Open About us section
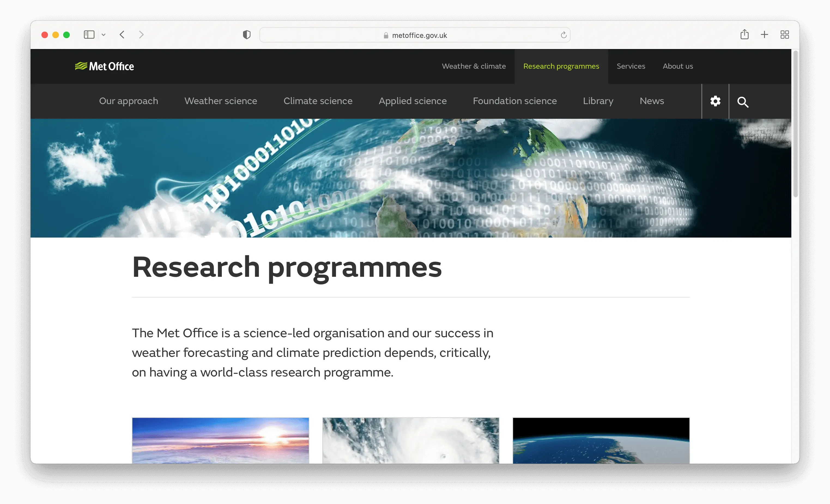Image resolution: width=830 pixels, height=504 pixels. 678,66
